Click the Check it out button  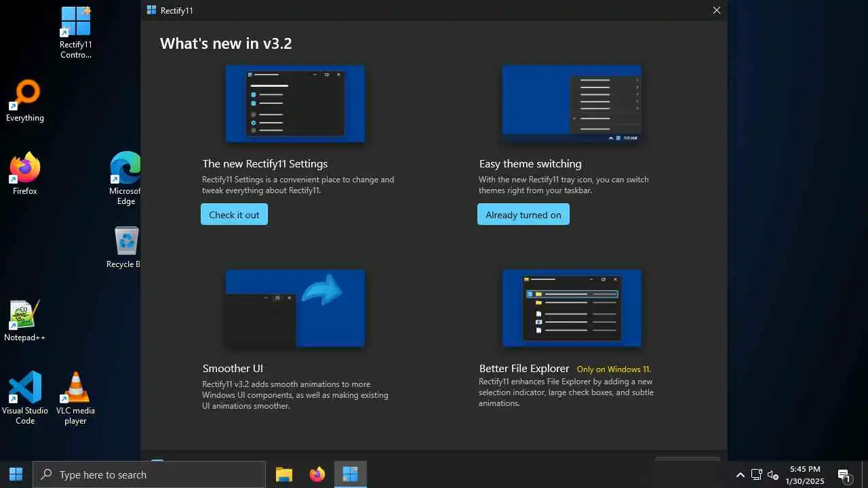(x=234, y=215)
